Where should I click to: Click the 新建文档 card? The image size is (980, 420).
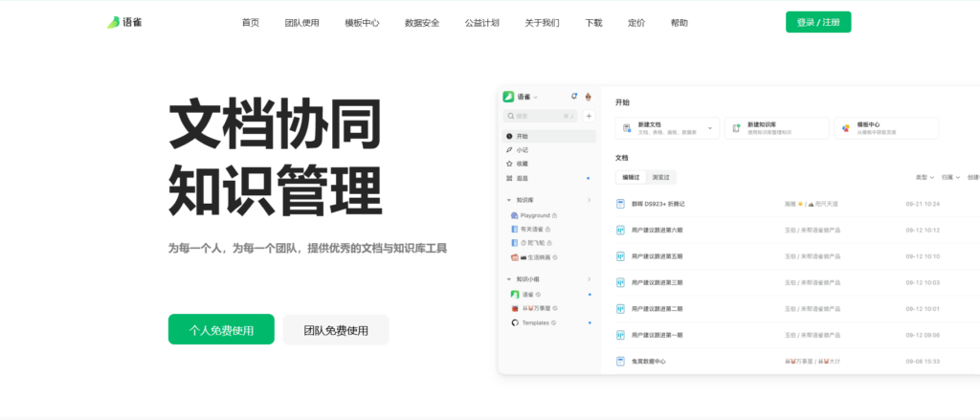point(667,128)
